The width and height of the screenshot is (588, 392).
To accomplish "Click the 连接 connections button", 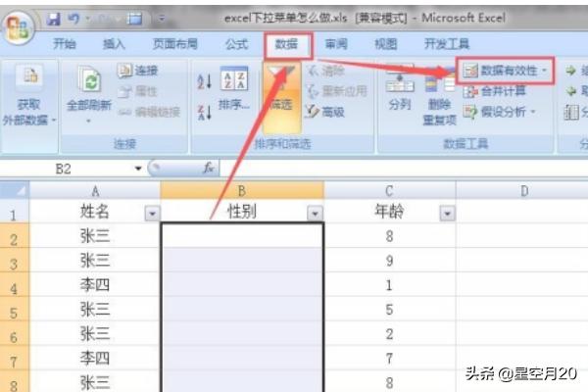I will 137,71.
